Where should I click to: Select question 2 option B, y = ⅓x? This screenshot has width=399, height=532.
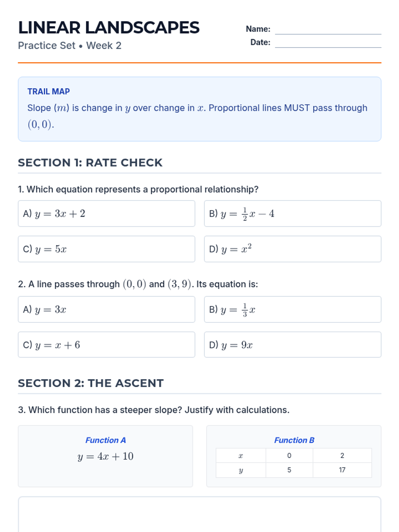[x=293, y=310]
